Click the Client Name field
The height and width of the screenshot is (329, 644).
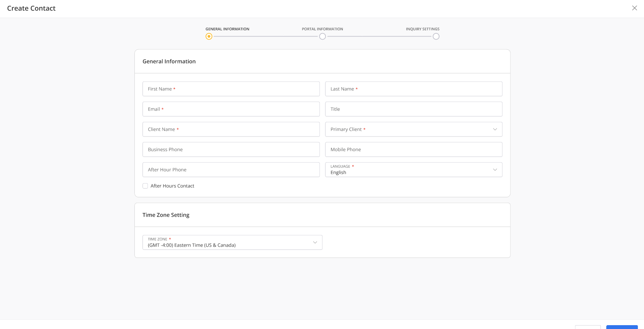point(231,129)
